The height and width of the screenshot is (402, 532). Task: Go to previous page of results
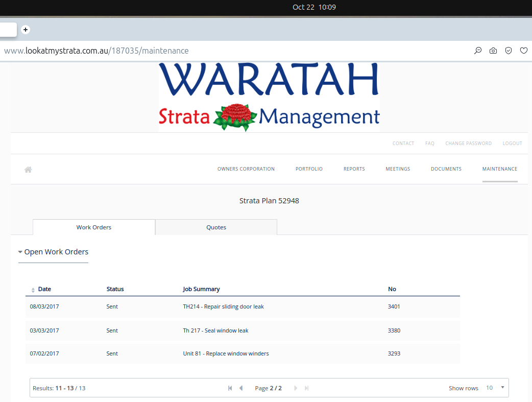tap(241, 388)
